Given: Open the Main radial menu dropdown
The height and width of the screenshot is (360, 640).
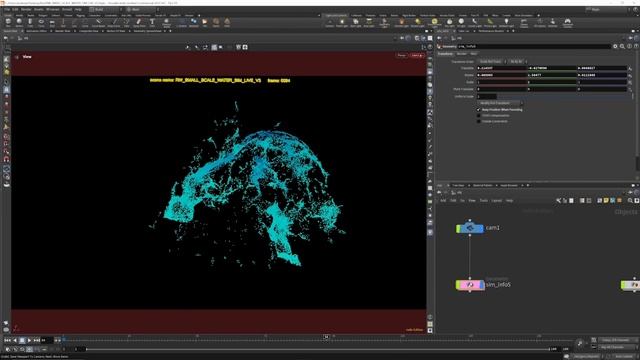Looking at the screenshot, I should coord(142,9).
